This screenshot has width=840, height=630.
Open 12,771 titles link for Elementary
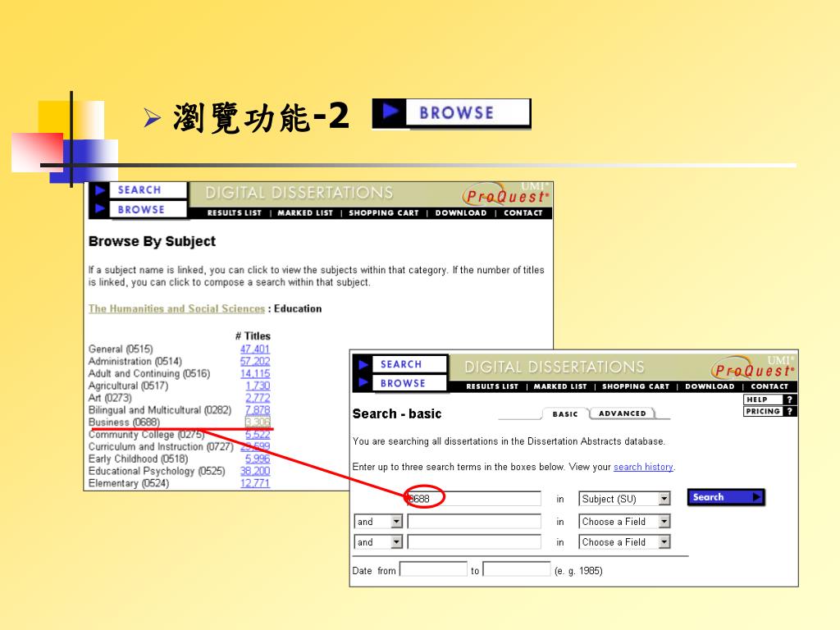point(255,483)
